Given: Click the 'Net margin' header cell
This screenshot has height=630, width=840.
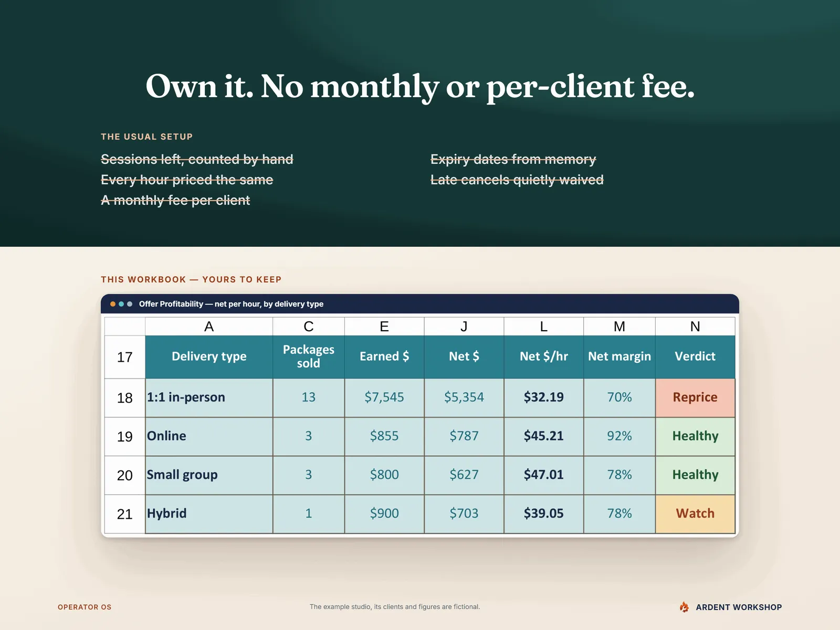Looking at the screenshot, I should [619, 357].
